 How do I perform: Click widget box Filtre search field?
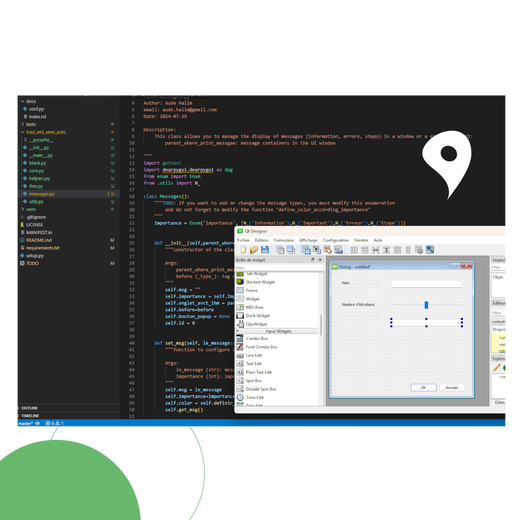(x=279, y=268)
